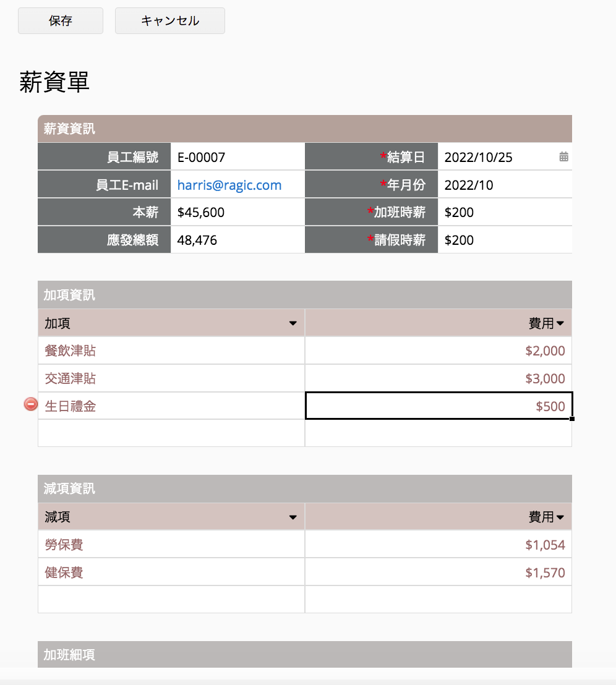This screenshot has height=685, width=616.
Task: Open the 加項 column dropdown arrow
Action: pos(293,323)
